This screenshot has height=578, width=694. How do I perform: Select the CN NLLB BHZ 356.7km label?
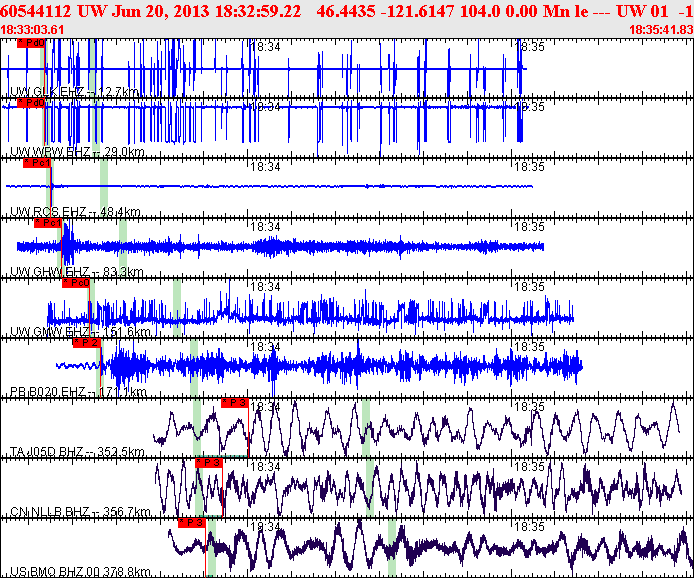click(78, 512)
